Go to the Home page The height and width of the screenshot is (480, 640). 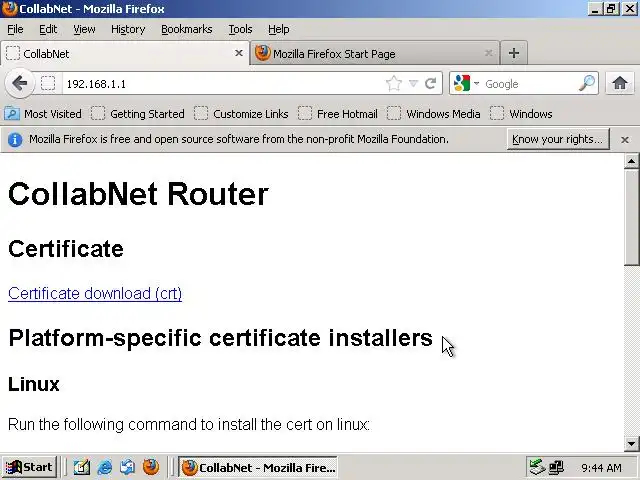(620, 83)
